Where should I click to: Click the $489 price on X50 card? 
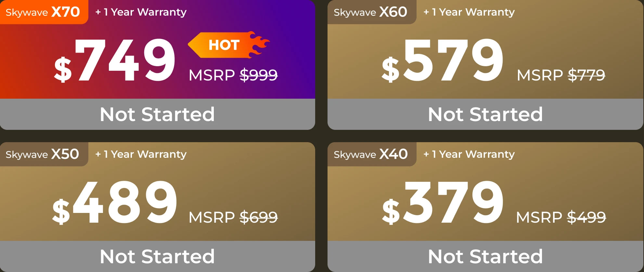tap(115, 203)
